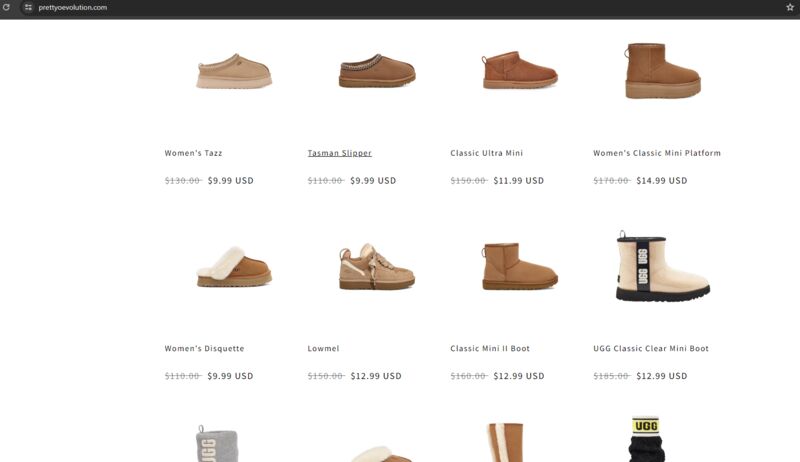Click the struck-through $160.00 price
Screen dimensions: 800x462
[469, 376]
